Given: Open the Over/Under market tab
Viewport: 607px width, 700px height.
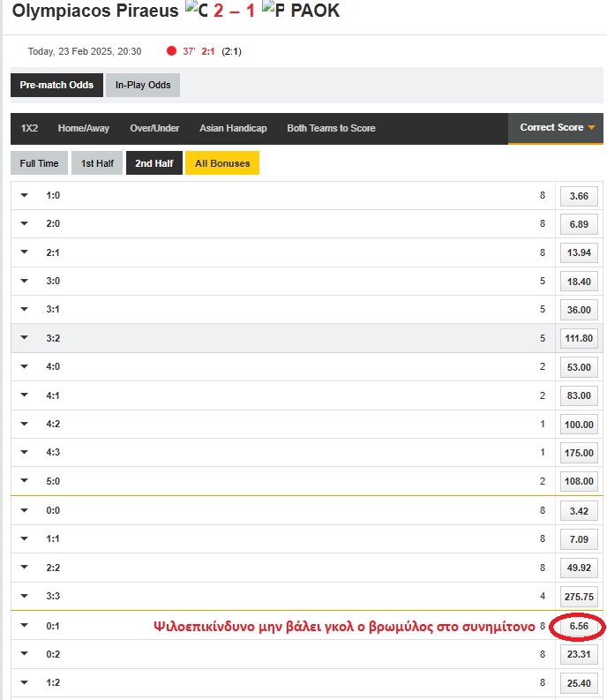Looking at the screenshot, I should [154, 128].
